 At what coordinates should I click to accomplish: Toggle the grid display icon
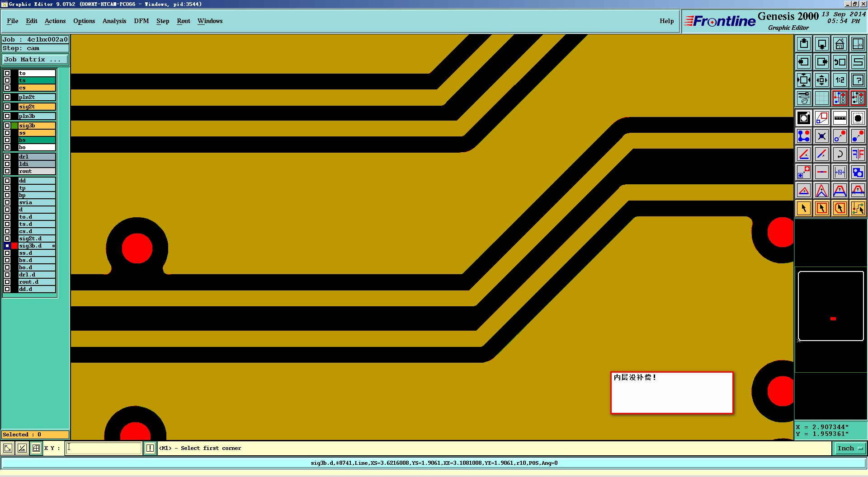point(822,98)
